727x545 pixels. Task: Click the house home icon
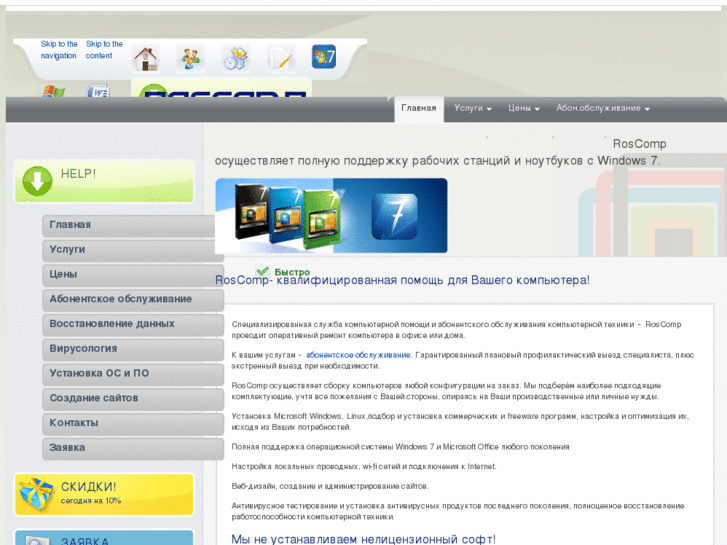[x=146, y=59]
